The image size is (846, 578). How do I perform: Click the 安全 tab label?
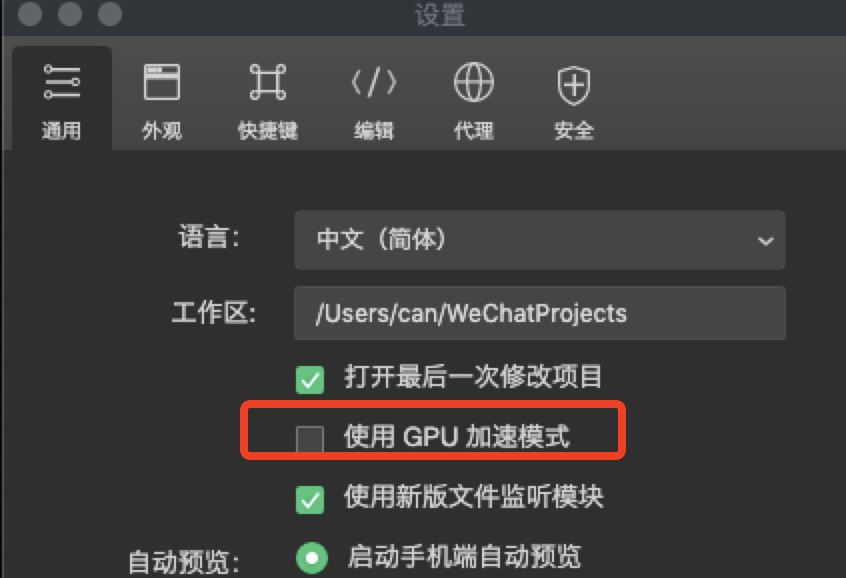pyautogui.click(x=574, y=131)
